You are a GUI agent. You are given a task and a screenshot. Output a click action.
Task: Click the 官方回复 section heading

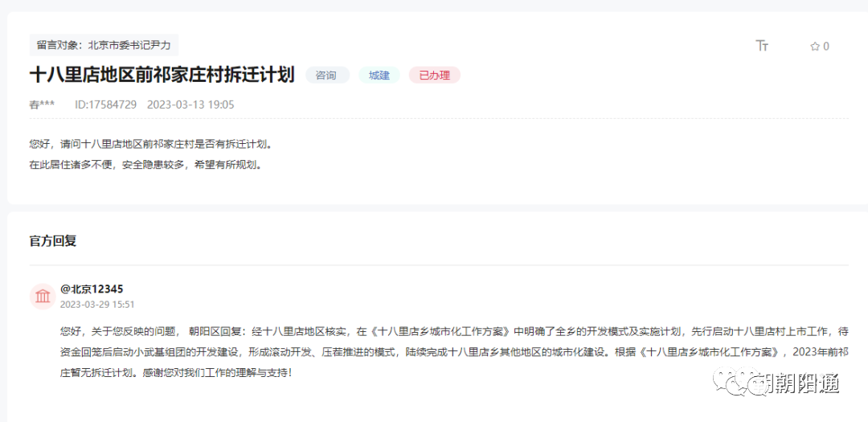(x=53, y=241)
